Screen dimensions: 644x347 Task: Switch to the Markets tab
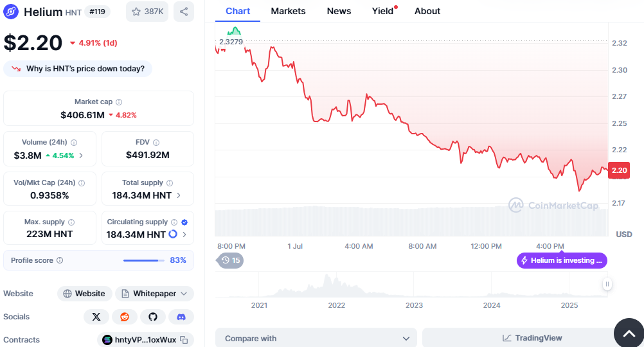pos(288,11)
